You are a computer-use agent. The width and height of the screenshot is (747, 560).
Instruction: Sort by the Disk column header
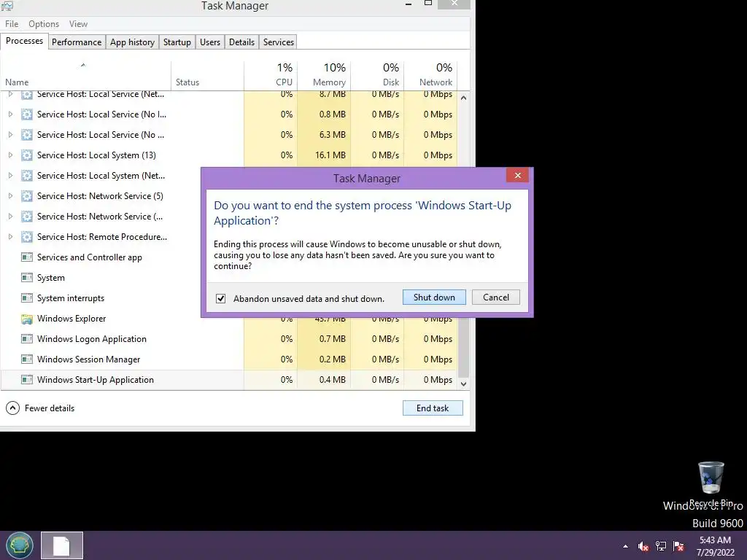pyautogui.click(x=377, y=76)
